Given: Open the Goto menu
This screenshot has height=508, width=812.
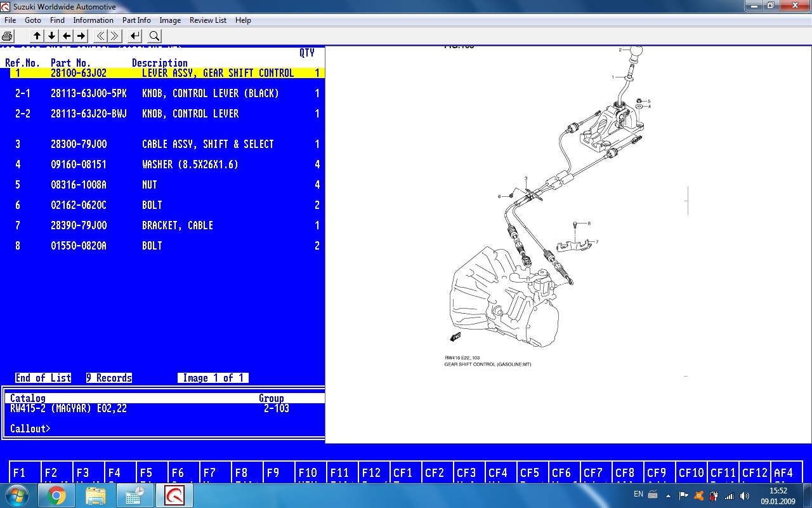Looking at the screenshot, I should (33, 20).
